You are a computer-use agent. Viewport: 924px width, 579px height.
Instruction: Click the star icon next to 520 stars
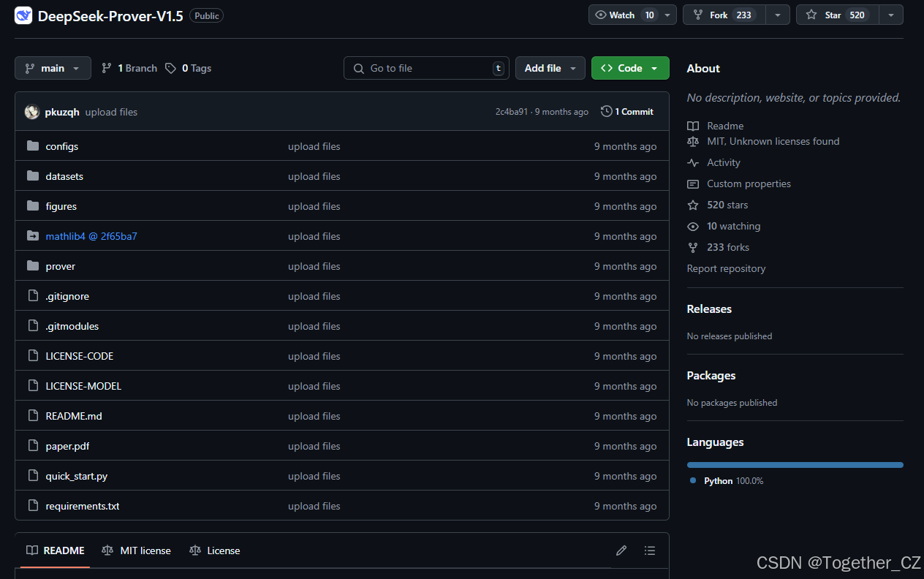point(693,205)
